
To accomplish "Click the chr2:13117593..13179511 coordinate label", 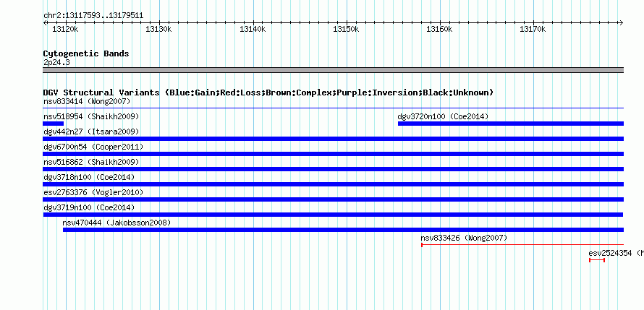I will [93, 16].
